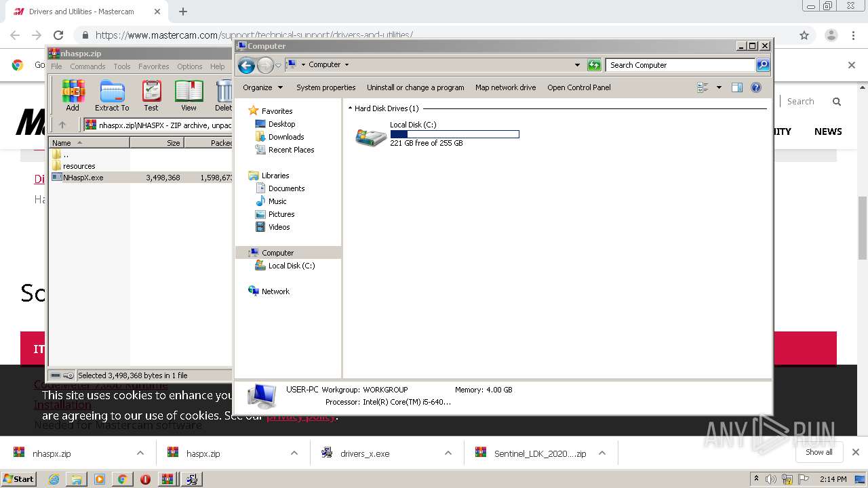Click the Chrome icon in taskbar
Image resolution: width=868 pixels, height=488 pixels.
(x=122, y=479)
